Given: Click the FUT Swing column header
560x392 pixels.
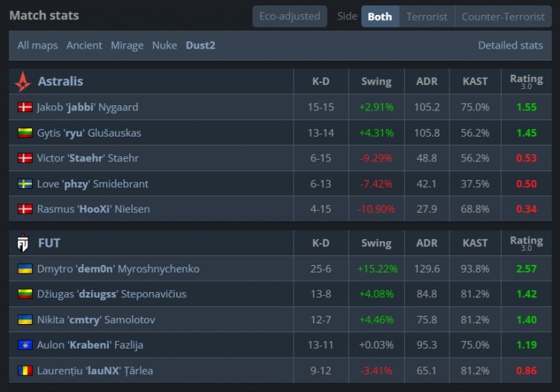Looking at the screenshot, I should coord(376,243).
